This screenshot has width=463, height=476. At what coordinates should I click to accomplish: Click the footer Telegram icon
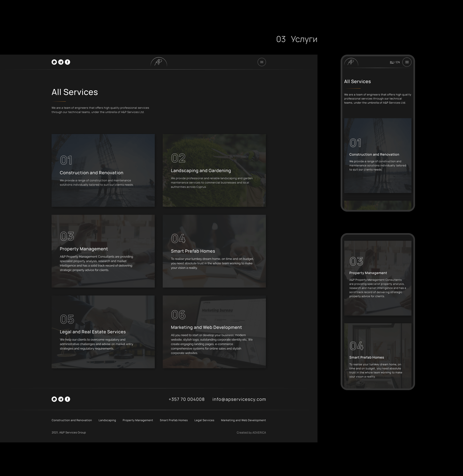click(x=61, y=399)
